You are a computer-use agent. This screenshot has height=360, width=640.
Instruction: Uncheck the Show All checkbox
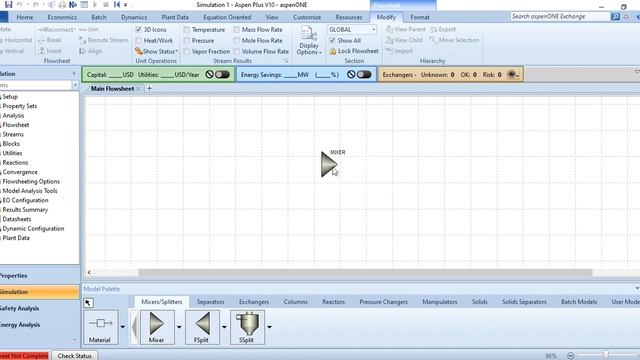pos(332,40)
